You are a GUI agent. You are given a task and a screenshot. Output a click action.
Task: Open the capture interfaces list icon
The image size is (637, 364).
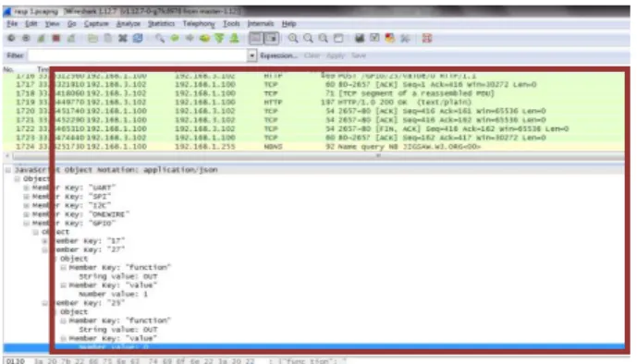pyautogui.click(x=11, y=39)
